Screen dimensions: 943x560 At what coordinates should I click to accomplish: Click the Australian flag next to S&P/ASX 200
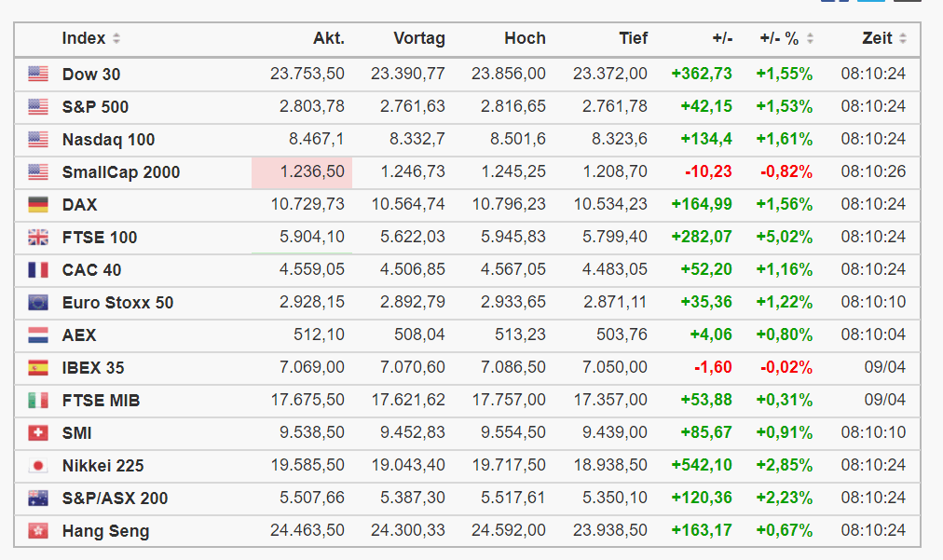point(38,499)
